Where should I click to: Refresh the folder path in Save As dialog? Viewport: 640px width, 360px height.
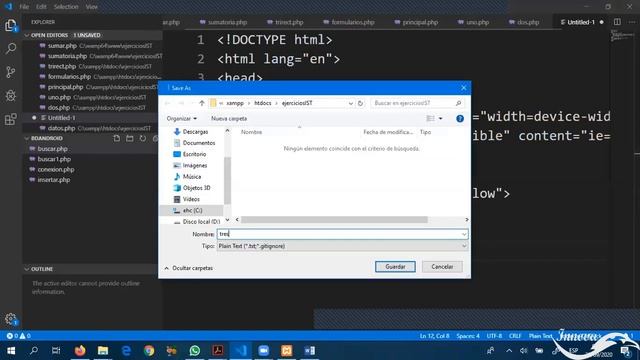360,103
